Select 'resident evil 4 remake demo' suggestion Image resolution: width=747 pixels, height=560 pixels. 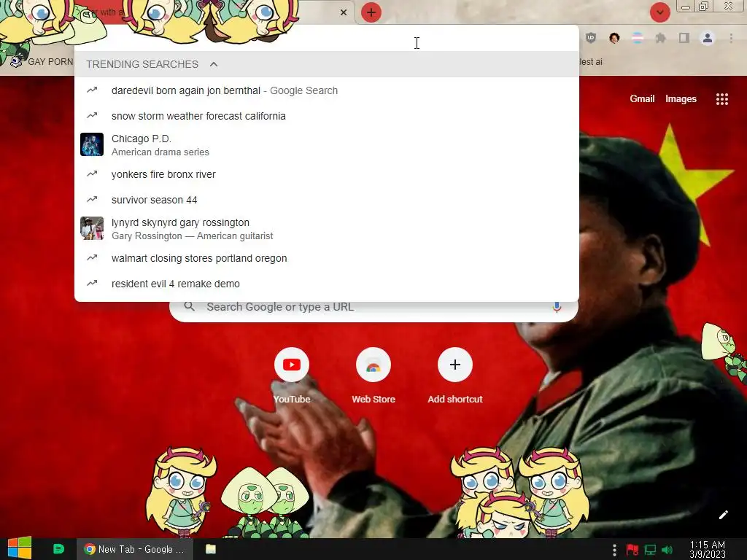tap(327, 284)
